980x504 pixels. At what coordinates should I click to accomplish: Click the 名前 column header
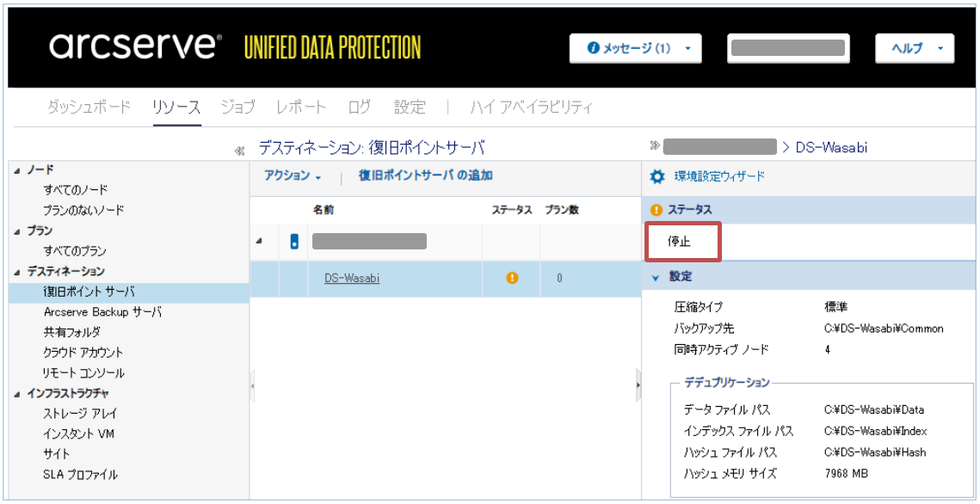[324, 211]
